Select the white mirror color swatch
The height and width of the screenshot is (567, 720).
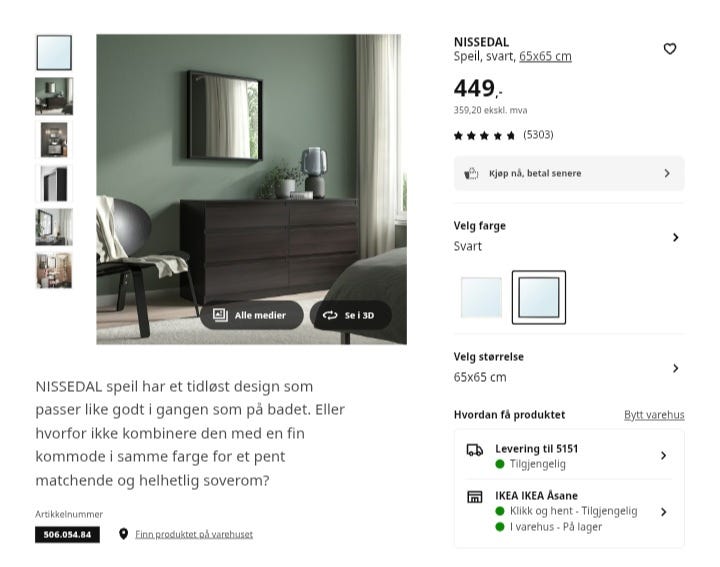[481, 297]
